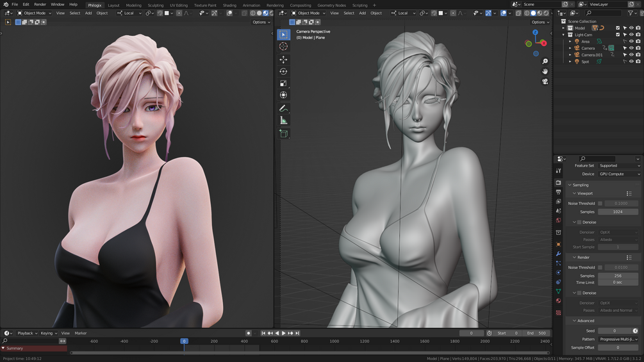Toggle camera view icon in viewport
The height and width of the screenshot is (362, 644).
click(545, 81)
